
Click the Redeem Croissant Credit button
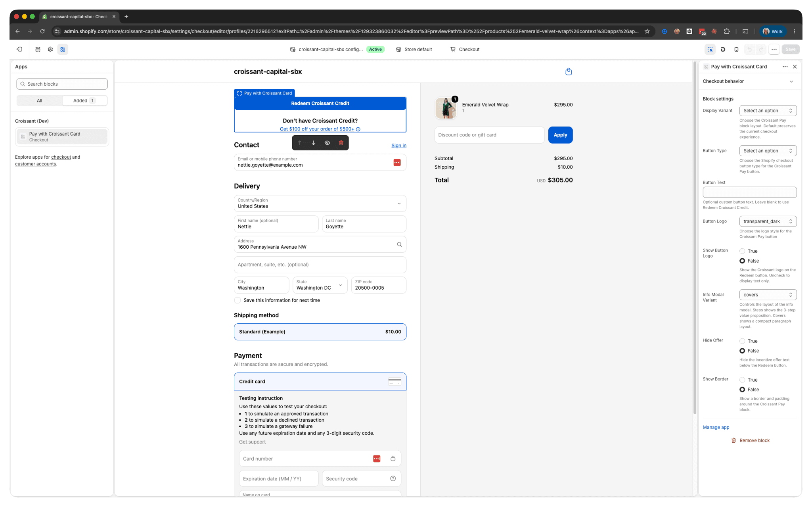pyautogui.click(x=320, y=104)
